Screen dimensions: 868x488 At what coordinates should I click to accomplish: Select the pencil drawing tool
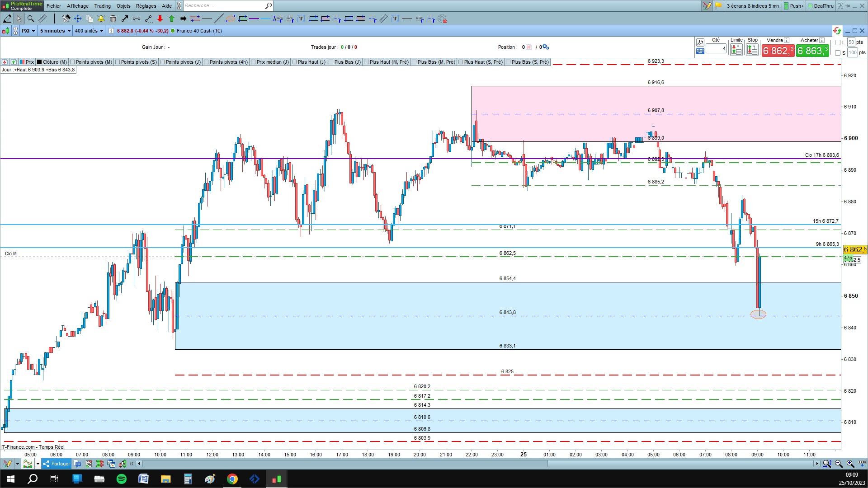[x=7, y=19]
